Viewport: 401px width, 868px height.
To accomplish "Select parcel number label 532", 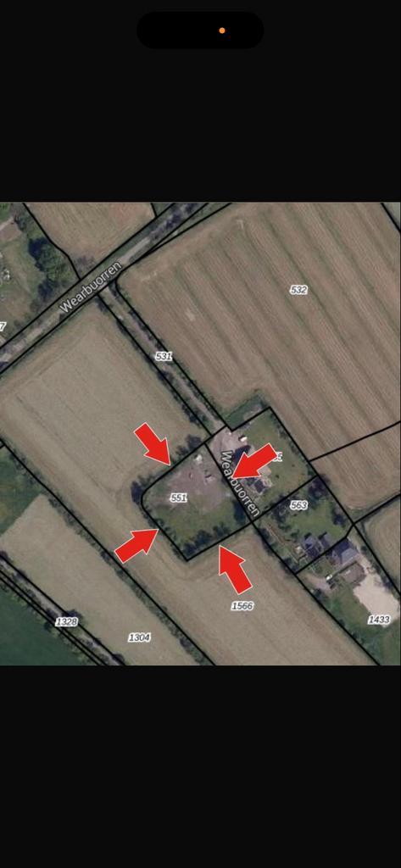I will [298, 290].
